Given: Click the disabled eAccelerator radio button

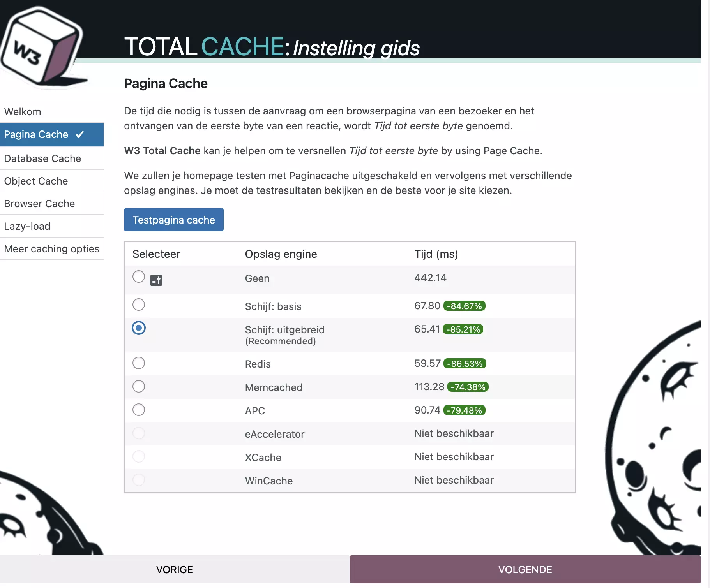Looking at the screenshot, I should point(139,433).
